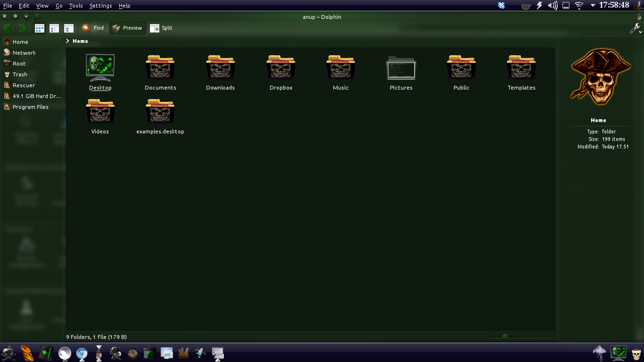This screenshot has height=362, width=644.
Task: Click the green skull monitor taskbar icon
Action: coord(619,353)
